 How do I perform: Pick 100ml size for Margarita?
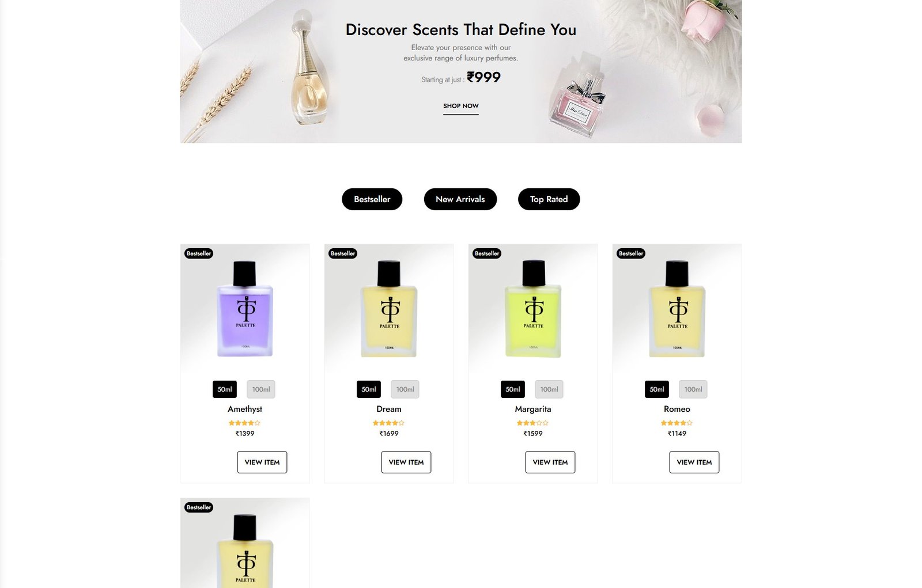[x=549, y=389]
